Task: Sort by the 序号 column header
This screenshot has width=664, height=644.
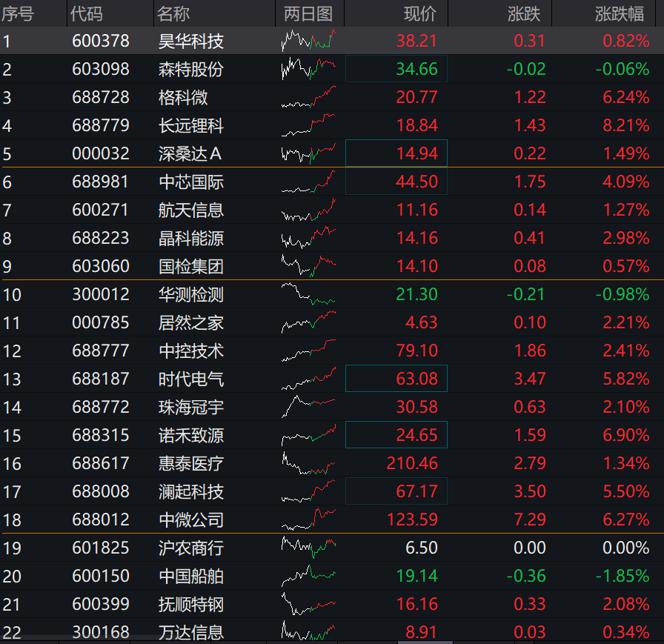Action: pos(17,14)
